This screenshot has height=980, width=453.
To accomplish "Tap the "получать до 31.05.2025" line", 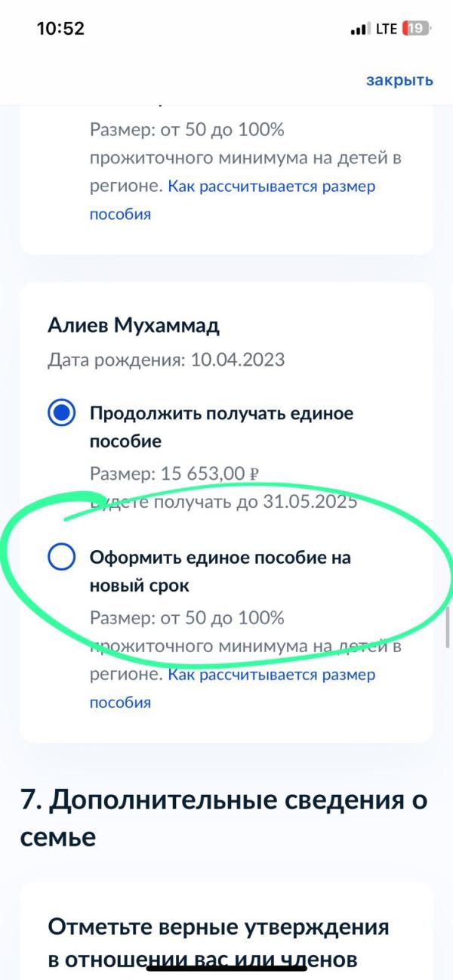I will 255,503.
